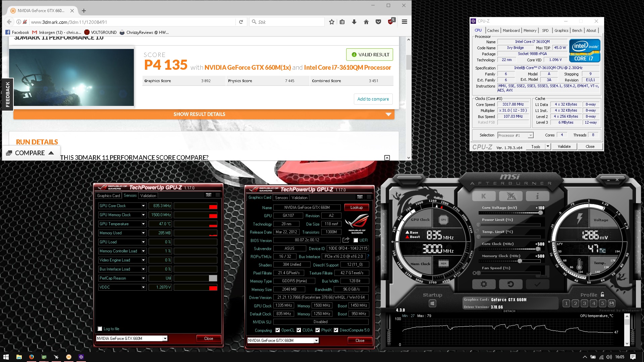Open Validation tab in GPU-Z Sensors window

148,196
